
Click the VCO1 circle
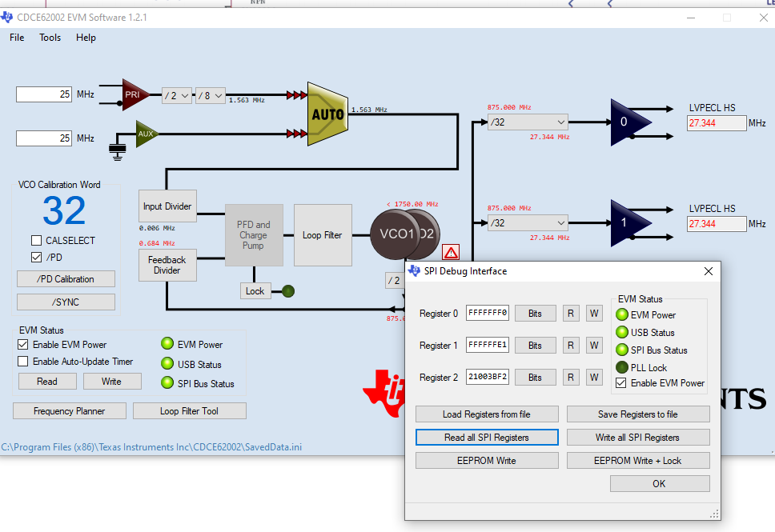396,234
